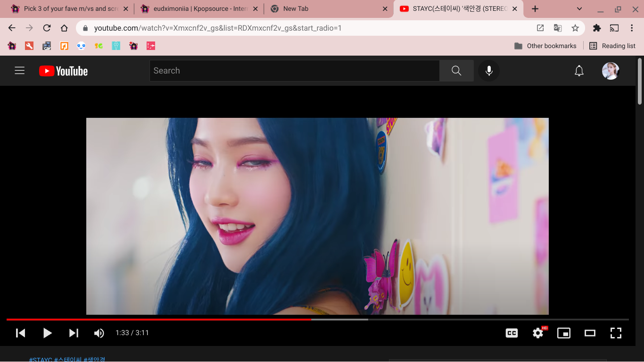Viewport: 644px width, 362px height.
Task: Go forward in browser history
Action: coord(29,28)
